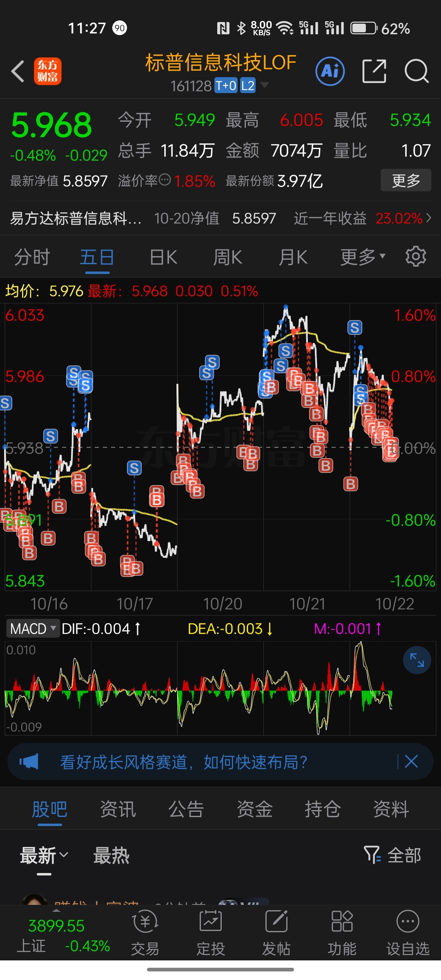Expand the stock code dropdown arrow
The image size is (441, 980).
(x=264, y=85)
